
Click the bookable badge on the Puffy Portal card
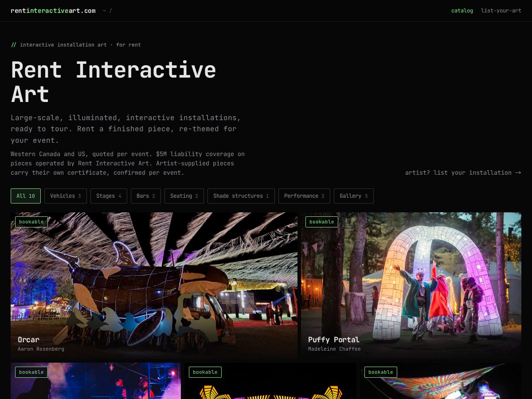322,222
